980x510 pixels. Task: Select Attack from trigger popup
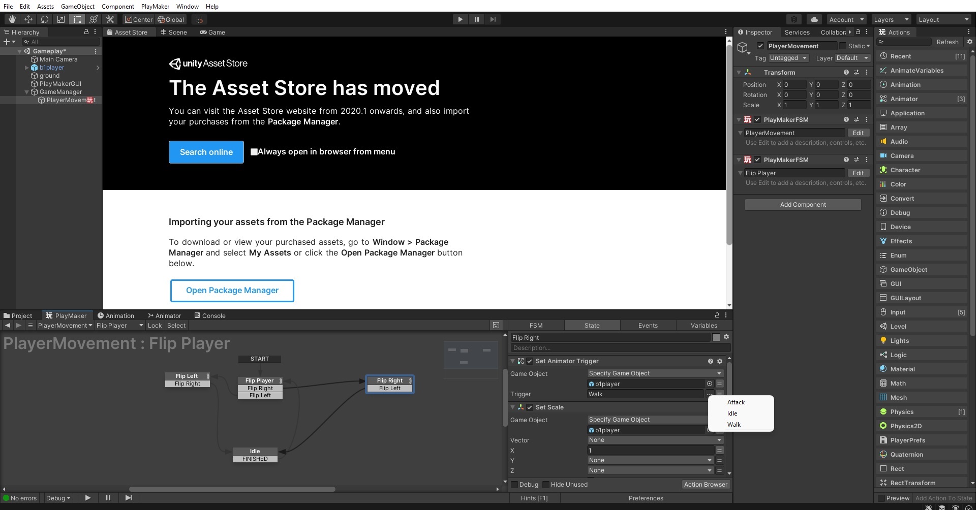click(x=736, y=402)
